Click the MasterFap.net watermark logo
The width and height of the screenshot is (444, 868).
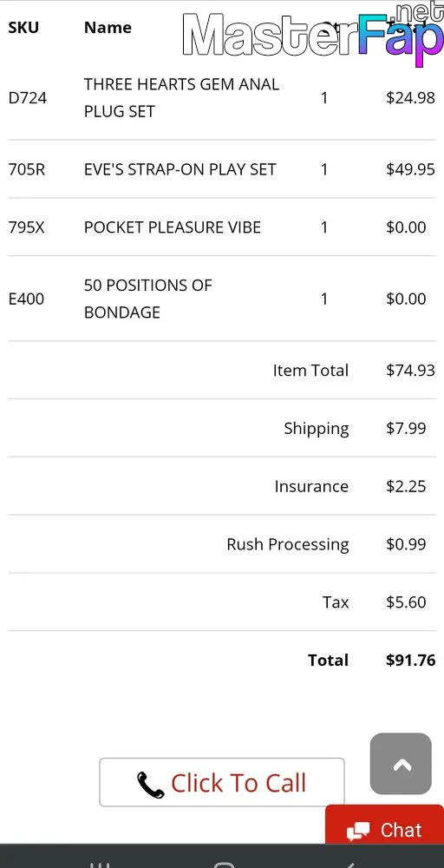point(313,35)
